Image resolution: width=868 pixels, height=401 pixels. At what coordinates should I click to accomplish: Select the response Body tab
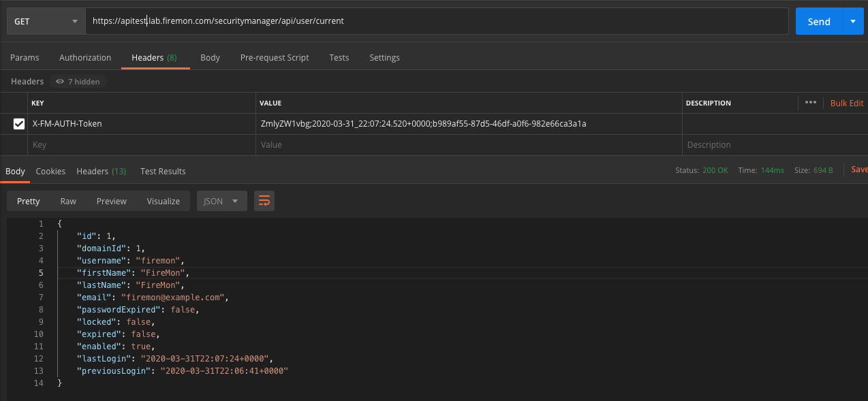coord(15,172)
